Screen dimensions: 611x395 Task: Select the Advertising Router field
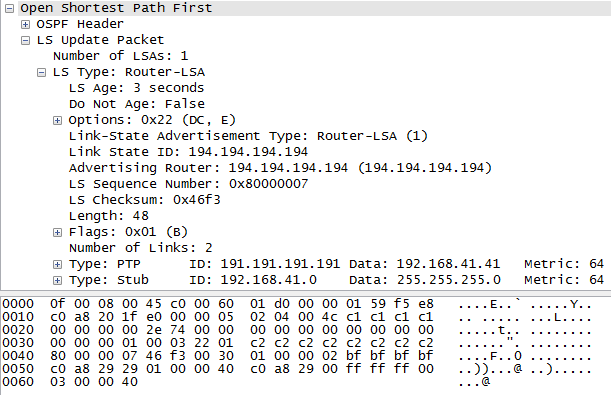tap(280, 168)
